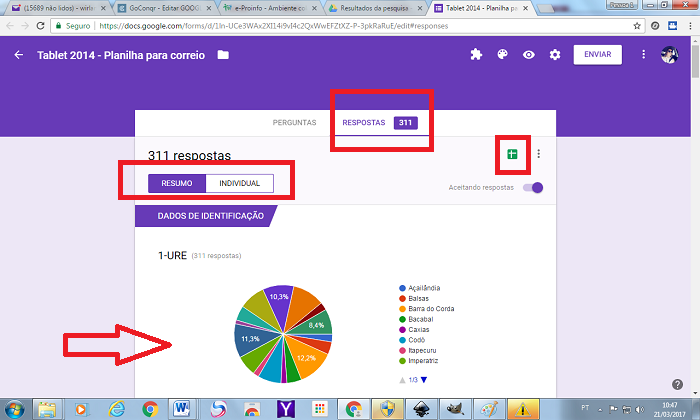Switch to the PERGUNTAS tab
This screenshot has height=420, width=700.
click(294, 123)
